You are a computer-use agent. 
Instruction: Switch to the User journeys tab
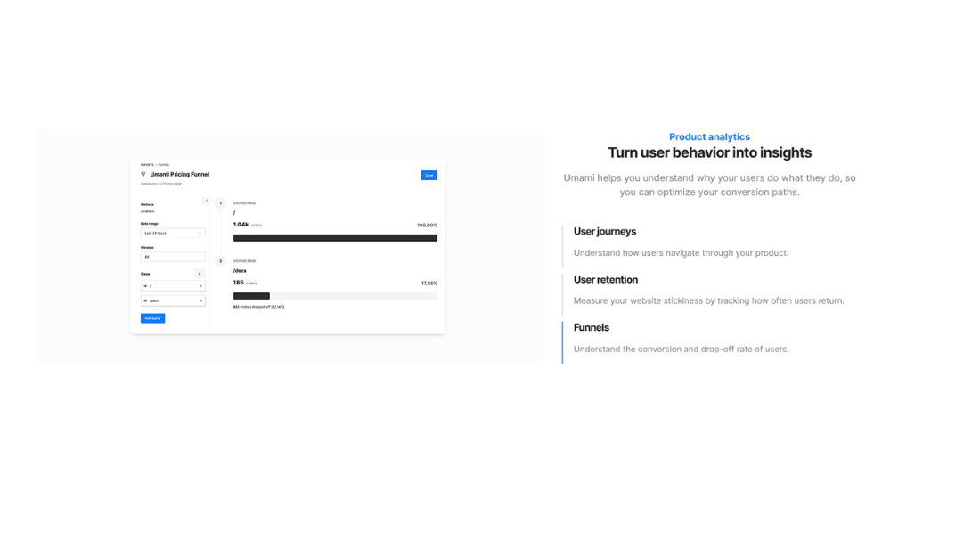605,232
